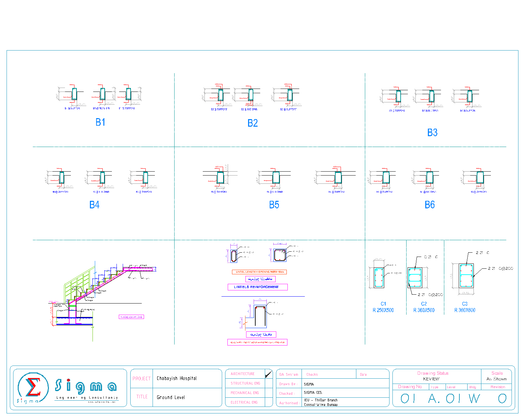The image size is (525, 420).
Task: Click the Sigma logo emblem
Action: coord(33,388)
